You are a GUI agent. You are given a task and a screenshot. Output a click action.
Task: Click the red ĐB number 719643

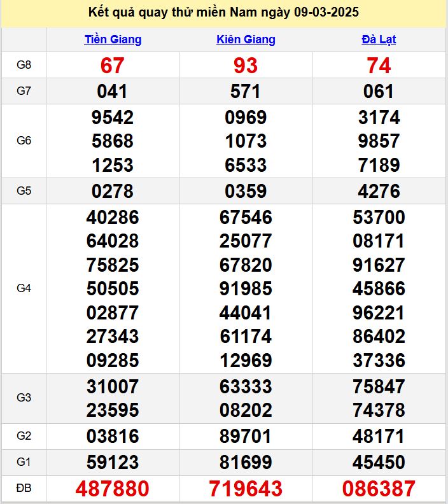(x=246, y=489)
